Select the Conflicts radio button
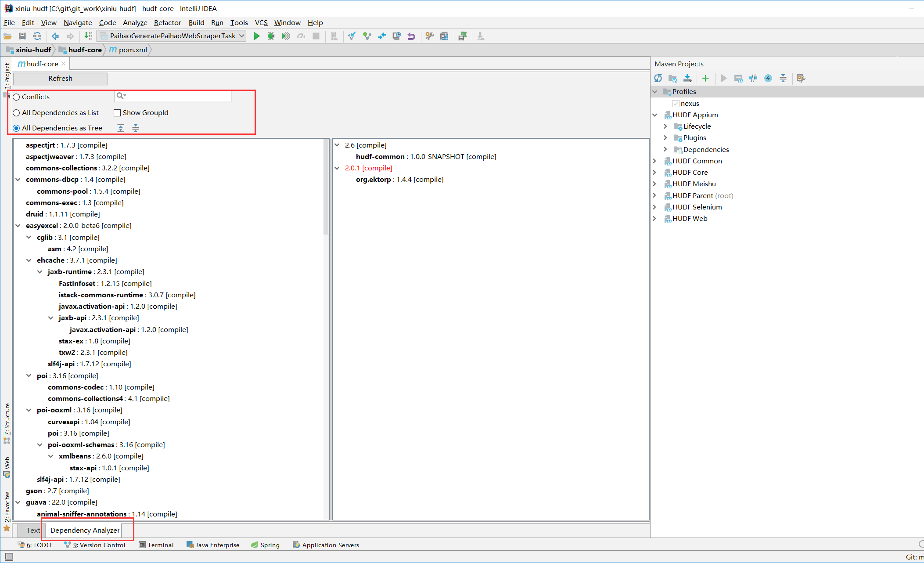Screen dimensions: 924x563 [x=17, y=97]
